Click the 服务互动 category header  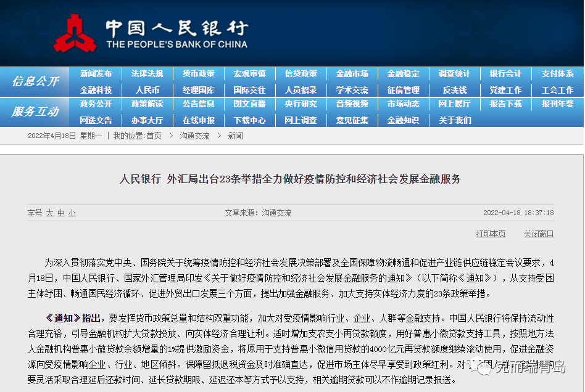click(x=35, y=112)
